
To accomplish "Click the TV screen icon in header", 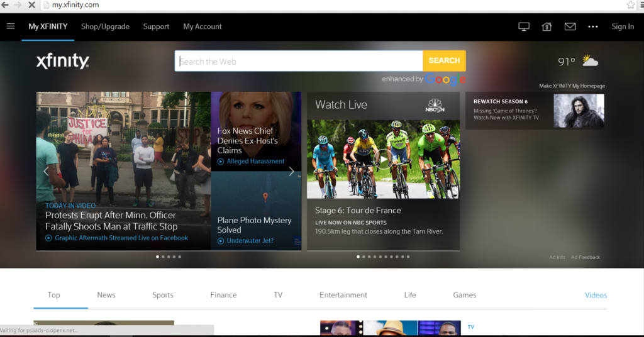I will click(524, 26).
